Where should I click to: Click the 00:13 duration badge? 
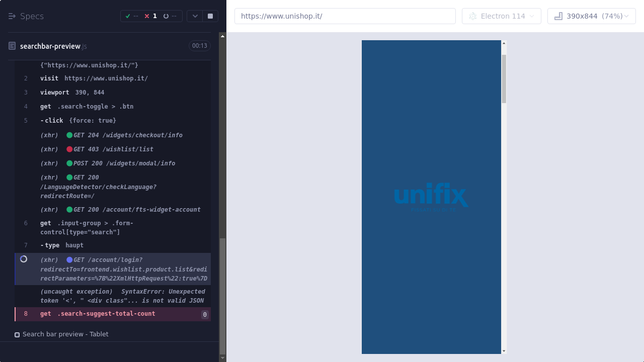pos(199,46)
